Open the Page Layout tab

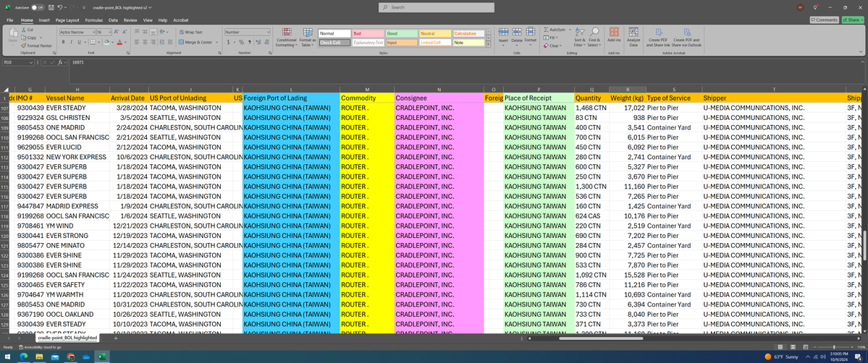point(67,20)
